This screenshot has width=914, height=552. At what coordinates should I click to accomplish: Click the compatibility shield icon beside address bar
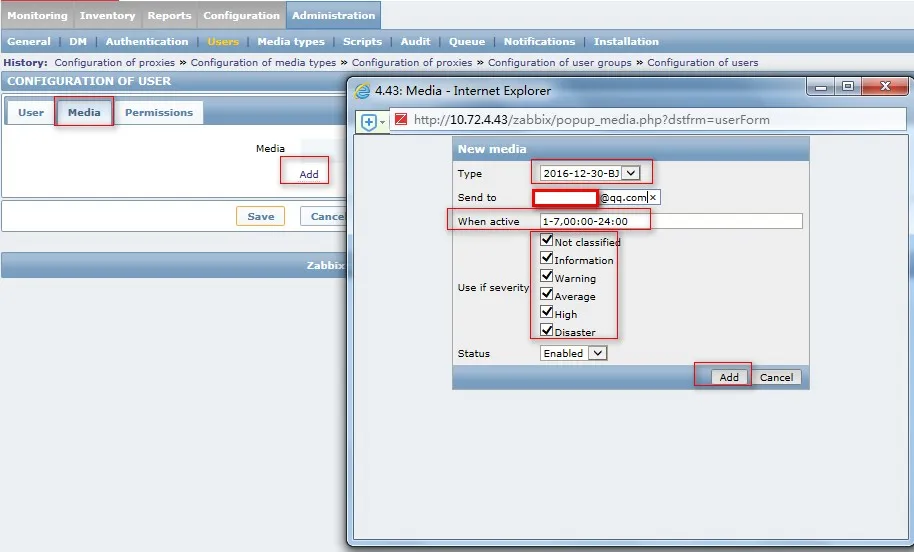368,122
